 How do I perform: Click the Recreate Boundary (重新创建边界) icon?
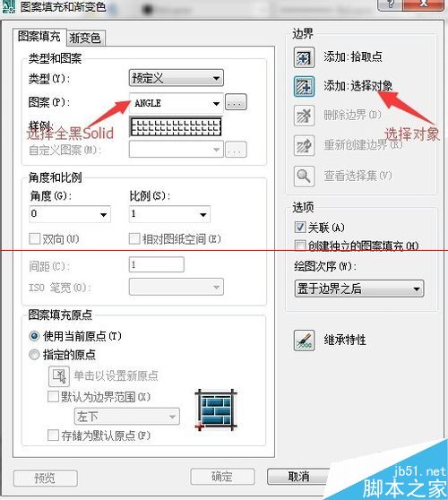(x=304, y=145)
